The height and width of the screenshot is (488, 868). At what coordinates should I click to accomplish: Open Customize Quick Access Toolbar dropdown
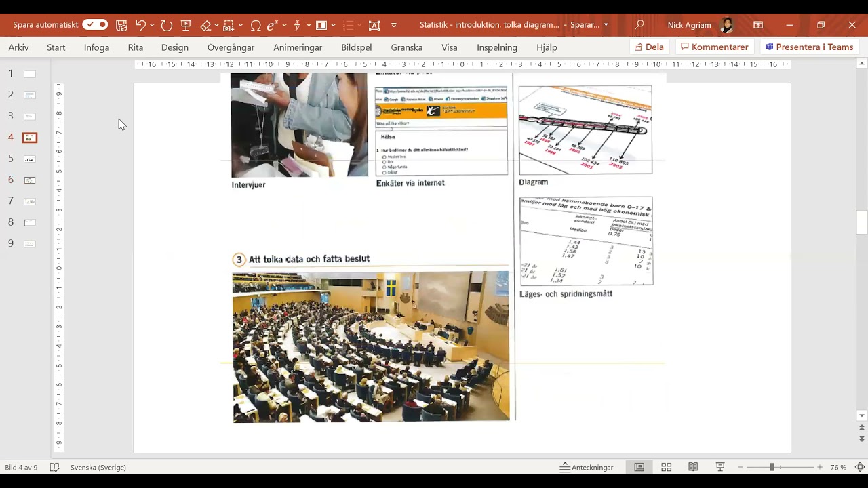(394, 25)
